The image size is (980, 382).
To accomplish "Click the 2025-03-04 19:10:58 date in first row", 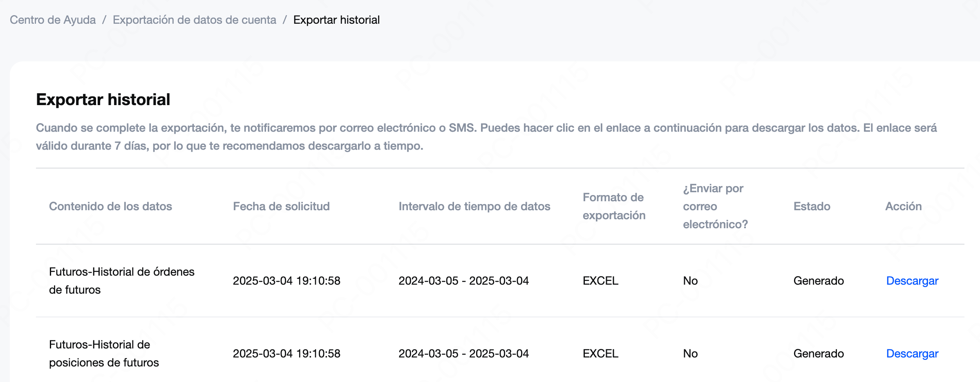I will pyautogui.click(x=286, y=281).
